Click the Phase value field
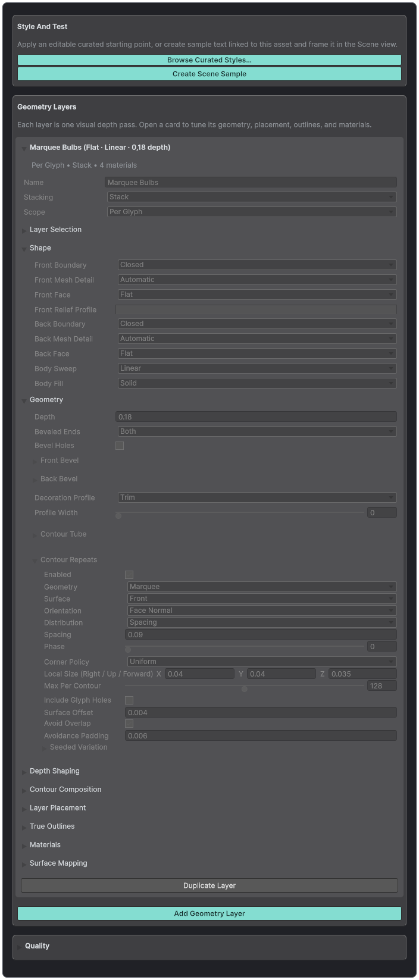Screen dimensions: 419x980 pos(382,647)
